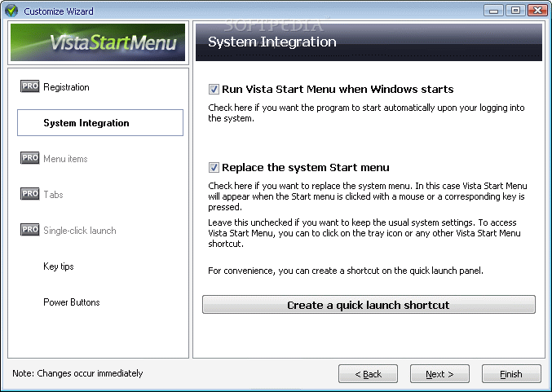
Task: Open the Single-click launch page
Action: tap(80, 231)
